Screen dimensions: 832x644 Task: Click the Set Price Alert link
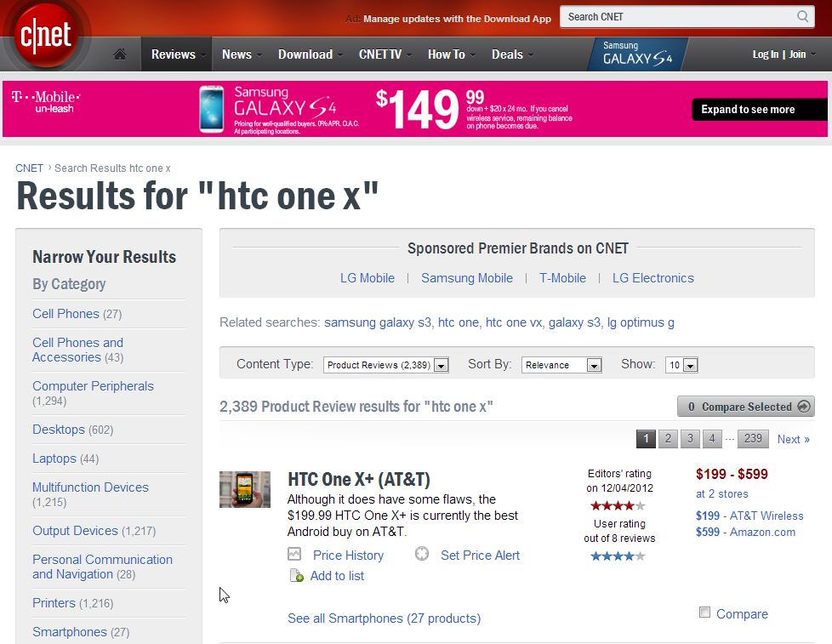point(480,555)
